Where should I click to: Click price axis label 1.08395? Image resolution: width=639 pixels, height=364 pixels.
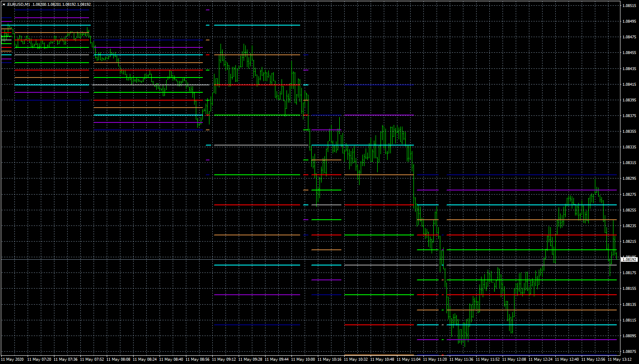(x=629, y=100)
